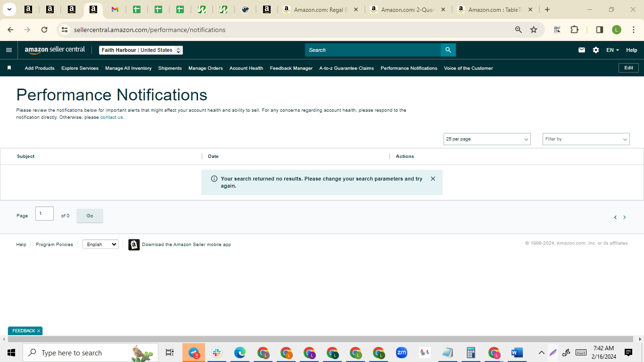The width and height of the screenshot is (644, 362).
Task: Click the Amazon Seller mobile app icon
Action: point(134,245)
